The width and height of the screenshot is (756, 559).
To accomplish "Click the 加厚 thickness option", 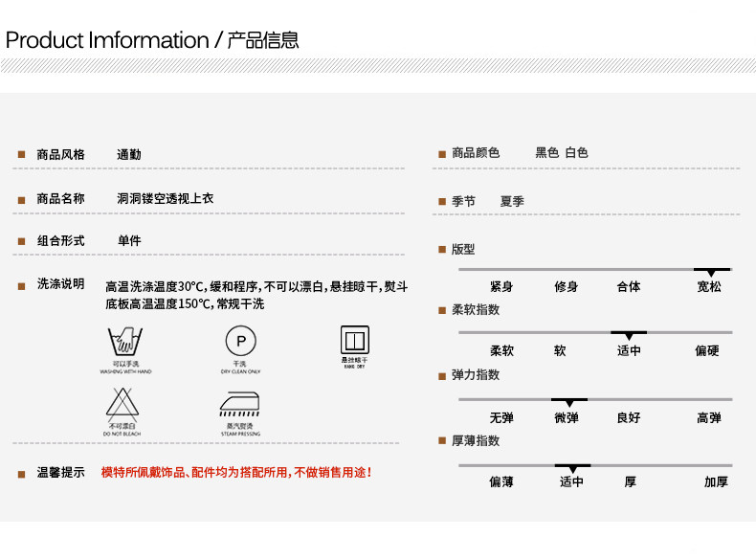I will tap(716, 481).
